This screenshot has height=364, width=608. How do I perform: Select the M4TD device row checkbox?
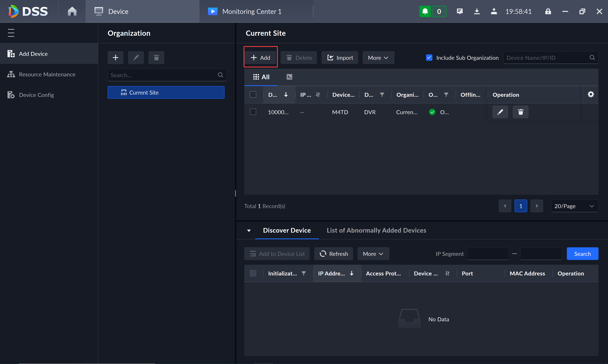(x=253, y=112)
